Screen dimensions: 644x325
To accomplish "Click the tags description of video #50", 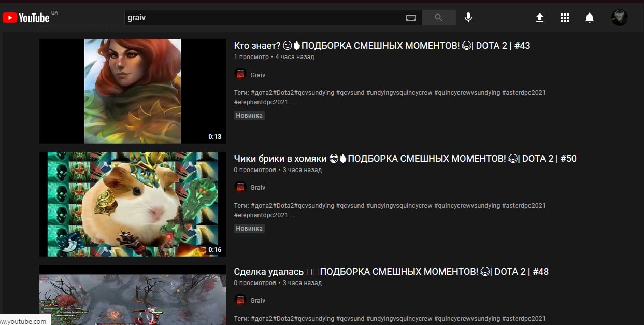I will coord(390,210).
